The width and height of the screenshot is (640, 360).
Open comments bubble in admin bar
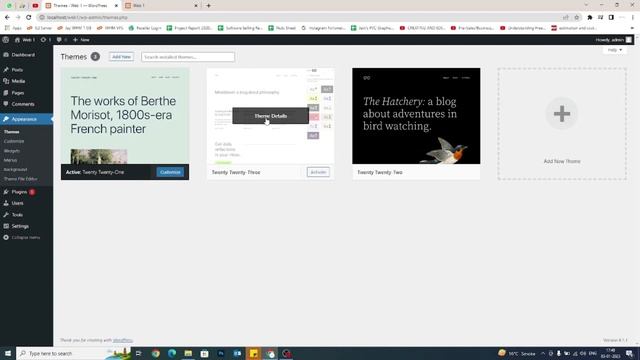[x=62, y=40]
